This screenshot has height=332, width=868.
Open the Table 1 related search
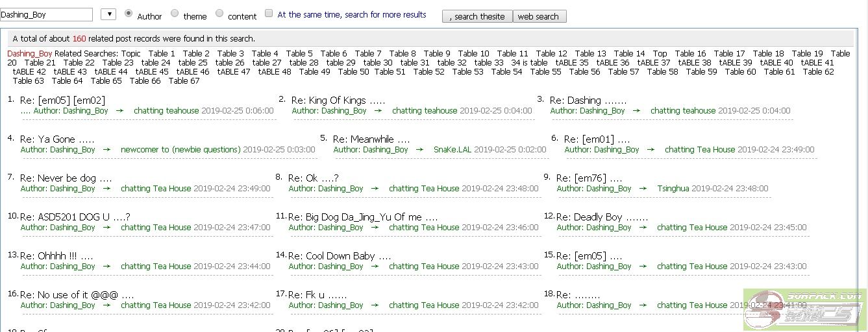click(162, 53)
